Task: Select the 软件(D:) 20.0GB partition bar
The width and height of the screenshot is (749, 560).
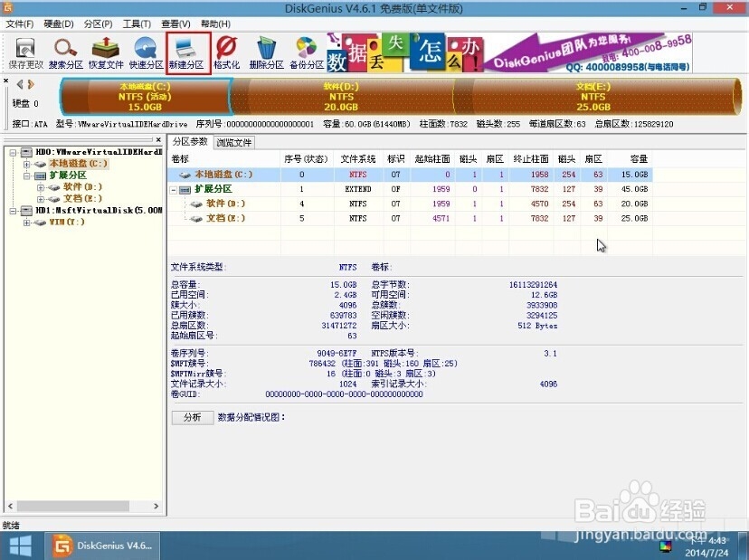Action: 342,97
